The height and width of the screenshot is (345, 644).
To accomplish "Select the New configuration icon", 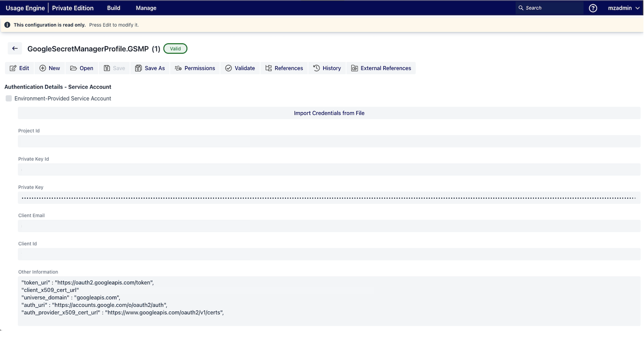I will tap(42, 68).
